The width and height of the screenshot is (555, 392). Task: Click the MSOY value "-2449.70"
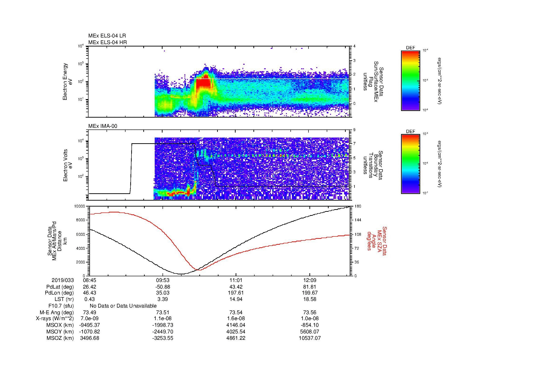(x=163, y=332)
